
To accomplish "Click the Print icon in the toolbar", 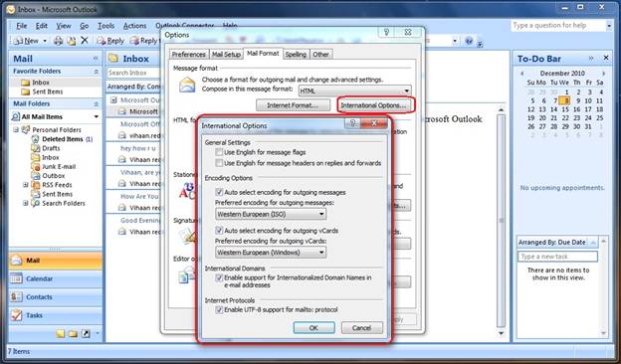I will pos(58,41).
